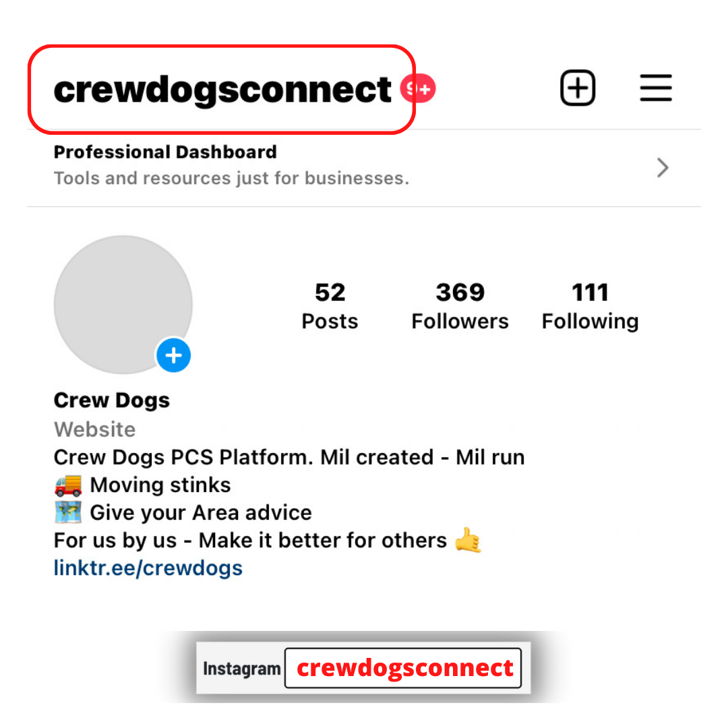Image resolution: width=728 pixels, height=728 pixels.
Task: Open the 369 Followers list
Action: (460, 306)
